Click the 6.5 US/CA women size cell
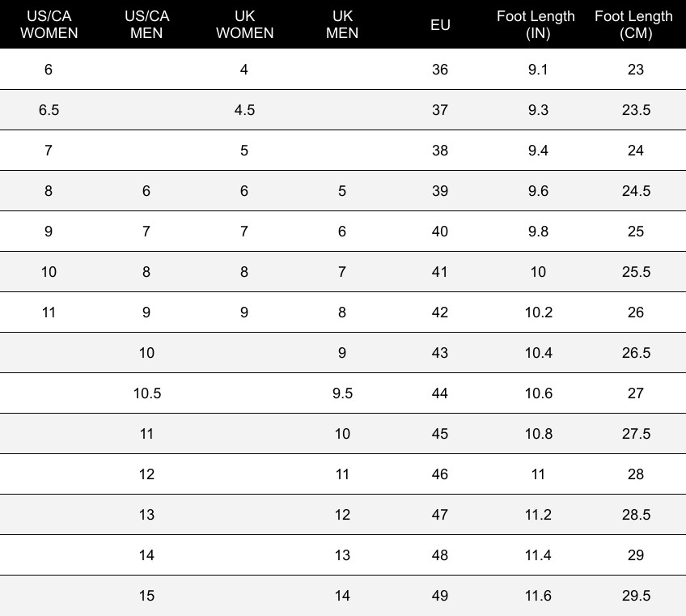The width and height of the screenshot is (686, 616). (49, 110)
